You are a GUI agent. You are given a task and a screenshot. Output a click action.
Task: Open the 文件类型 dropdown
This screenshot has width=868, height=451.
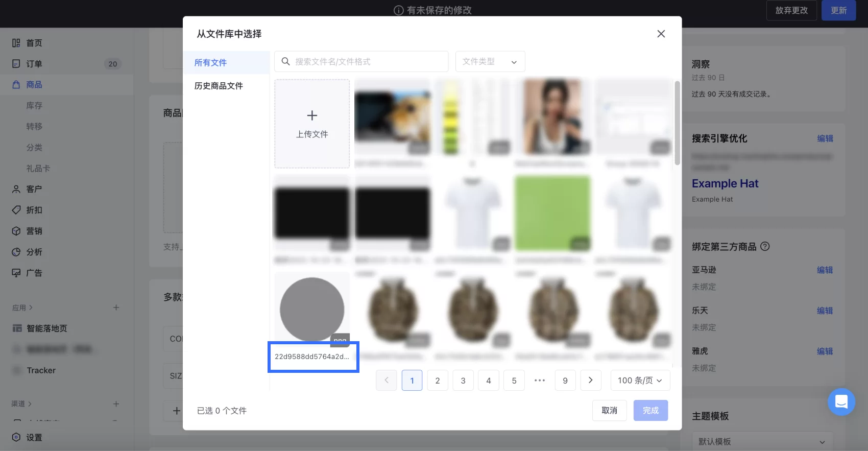point(490,61)
